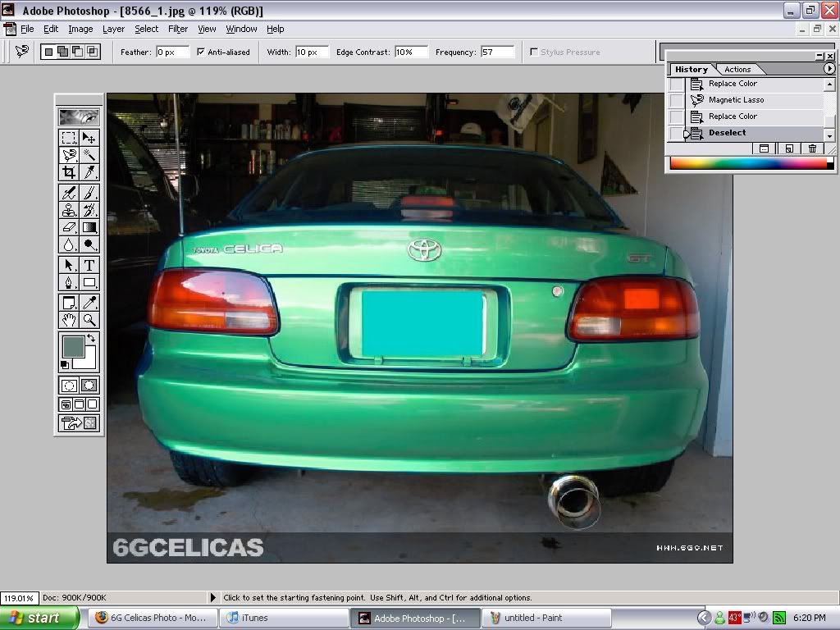Select the Gradient tool
Screen dimensions: 840x630
(89, 227)
